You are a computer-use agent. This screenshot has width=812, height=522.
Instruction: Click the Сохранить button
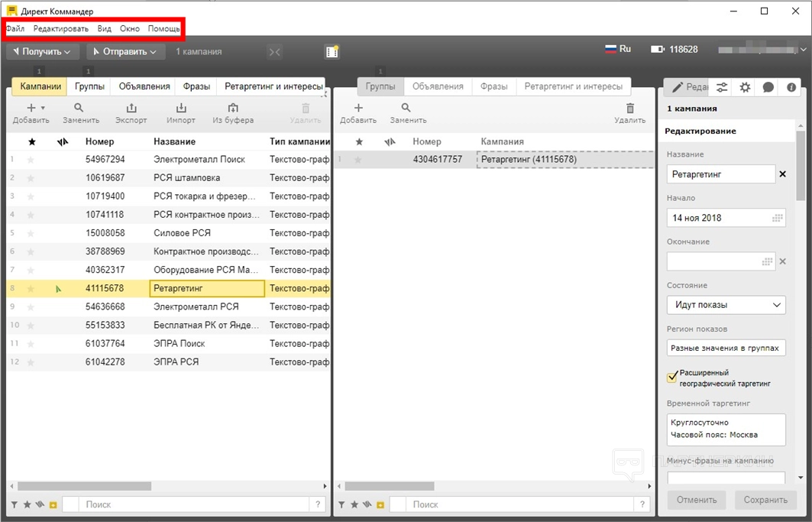[765, 500]
